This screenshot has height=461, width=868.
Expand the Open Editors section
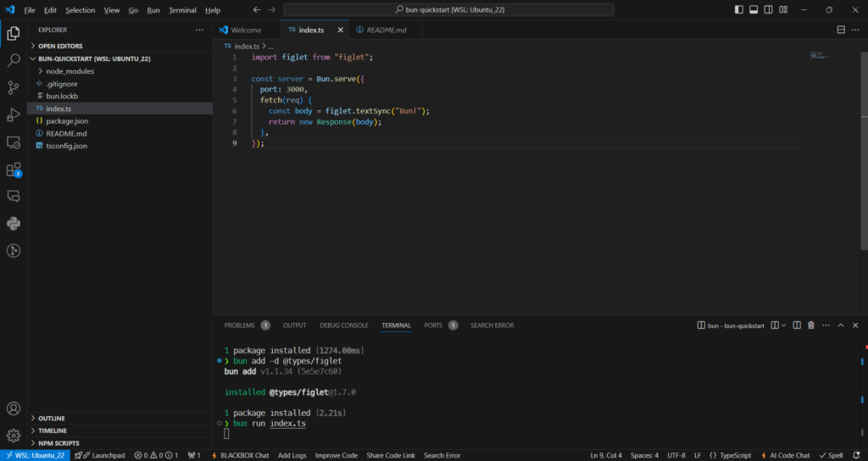point(120,46)
